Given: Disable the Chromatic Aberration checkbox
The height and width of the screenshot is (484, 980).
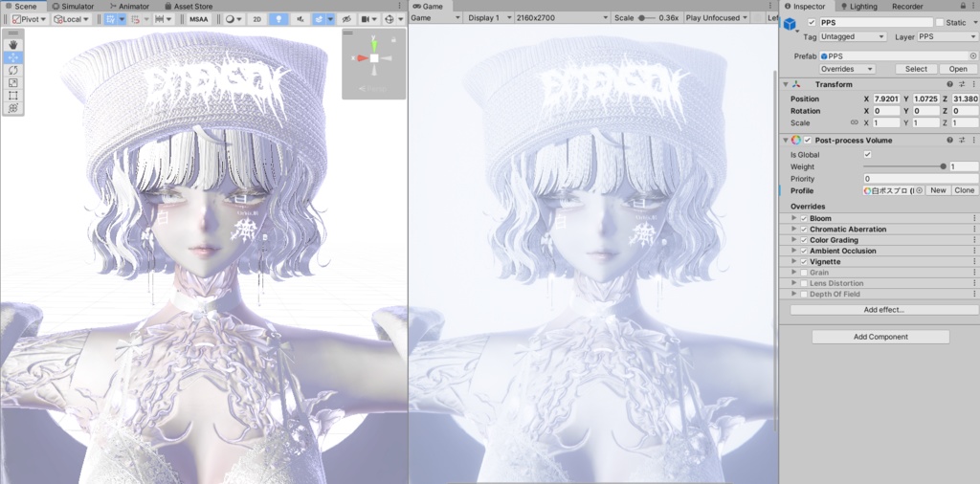Looking at the screenshot, I should point(804,230).
